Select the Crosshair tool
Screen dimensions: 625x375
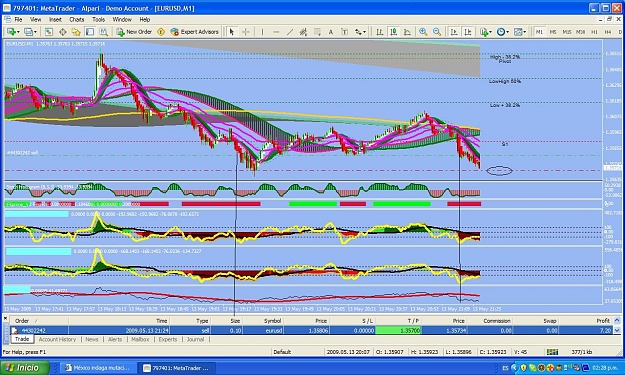(246, 32)
